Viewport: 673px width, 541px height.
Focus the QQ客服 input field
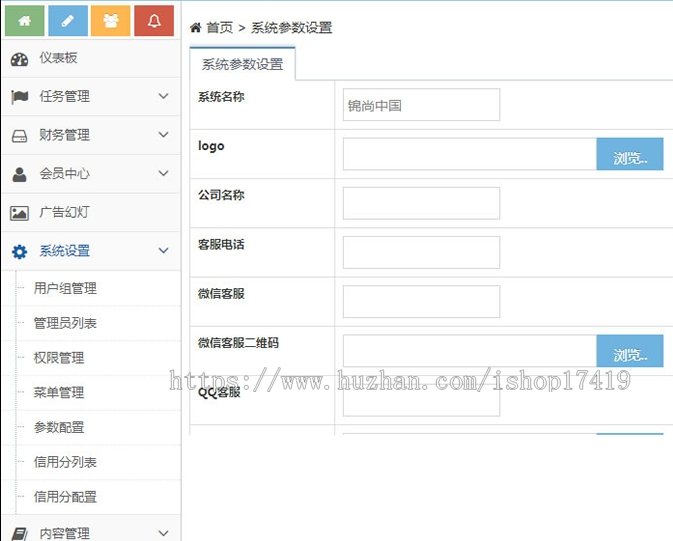click(x=421, y=400)
